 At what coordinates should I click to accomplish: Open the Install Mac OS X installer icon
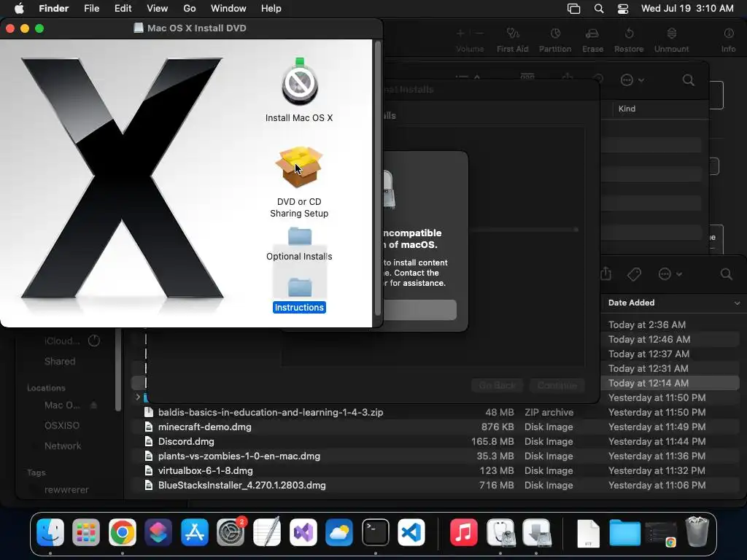click(x=299, y=82)
